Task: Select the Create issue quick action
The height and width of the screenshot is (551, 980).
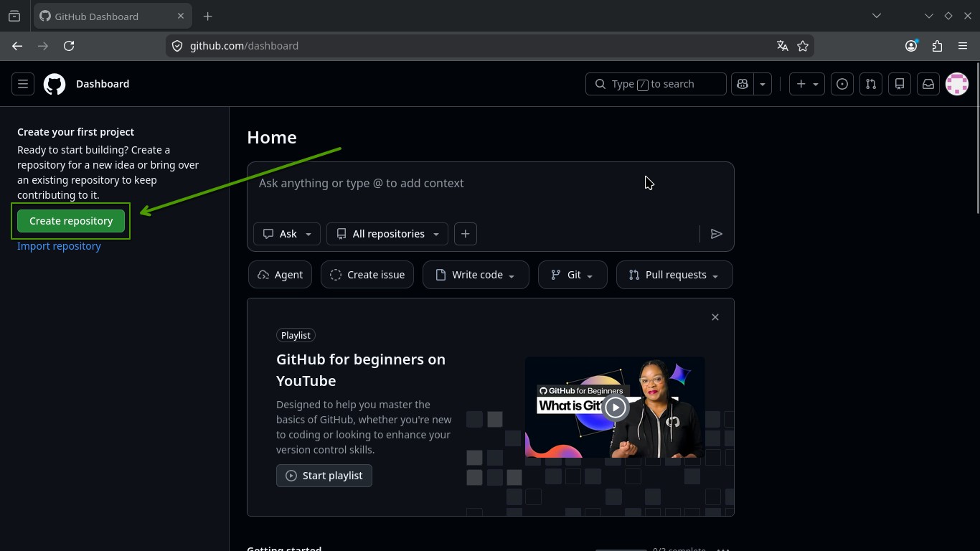Action: [367, 275]
